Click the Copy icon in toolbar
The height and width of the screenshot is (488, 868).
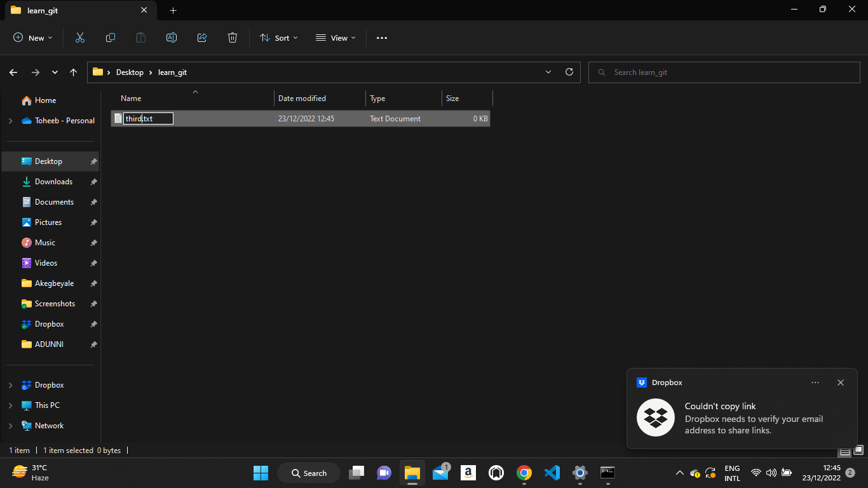(x=111, y=38)
